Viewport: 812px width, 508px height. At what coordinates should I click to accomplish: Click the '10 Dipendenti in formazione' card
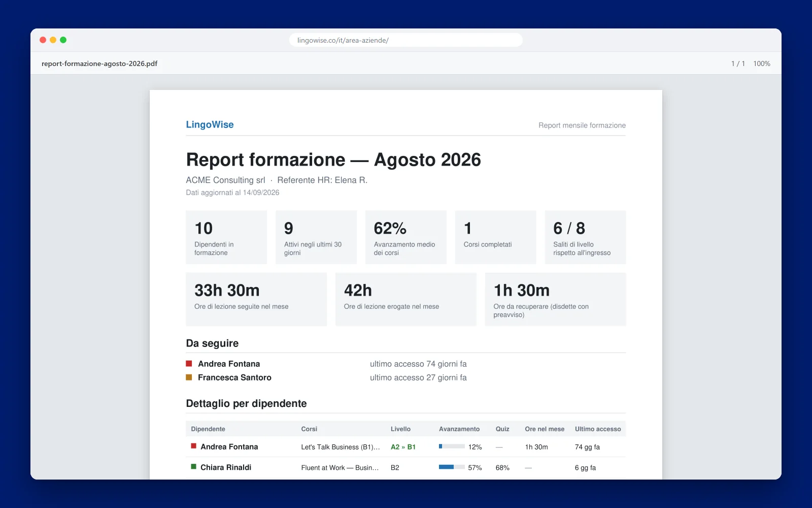226,237
